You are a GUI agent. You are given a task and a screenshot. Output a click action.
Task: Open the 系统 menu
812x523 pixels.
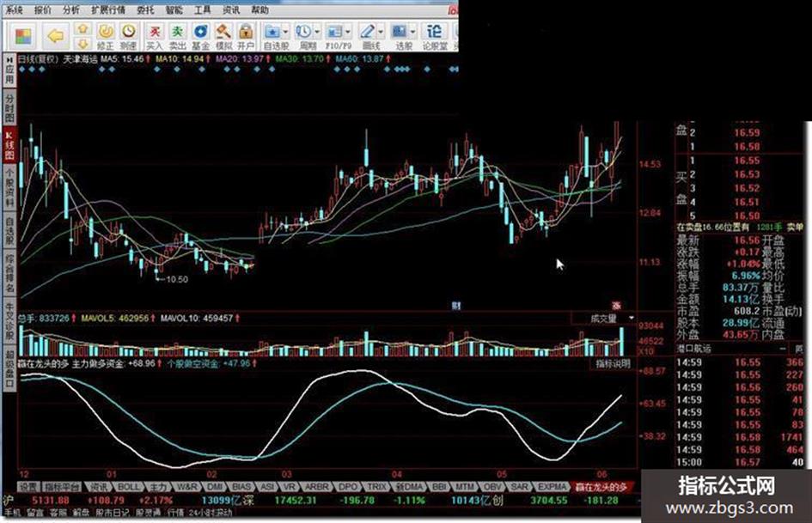[14, 9]
